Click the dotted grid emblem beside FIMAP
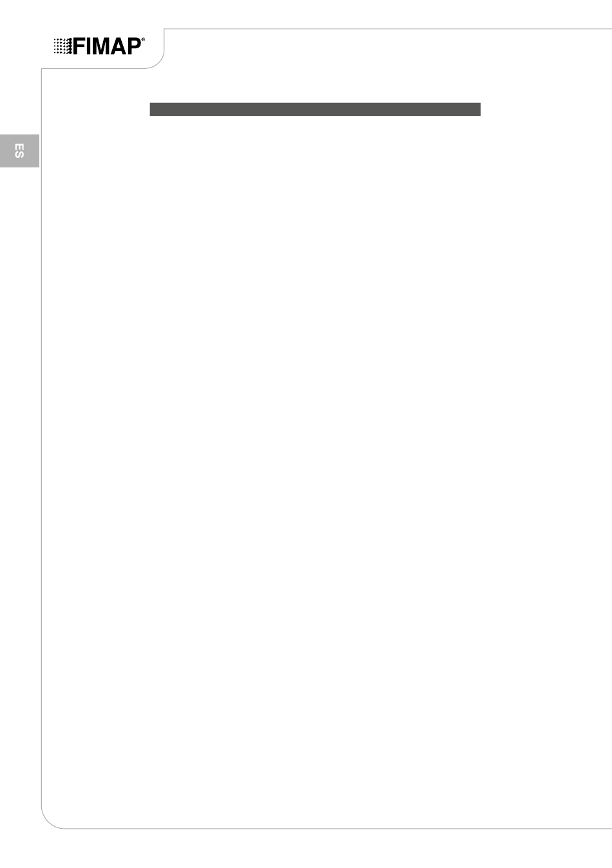The height and width of the screenshot is (868, 612). pos(62,46)
